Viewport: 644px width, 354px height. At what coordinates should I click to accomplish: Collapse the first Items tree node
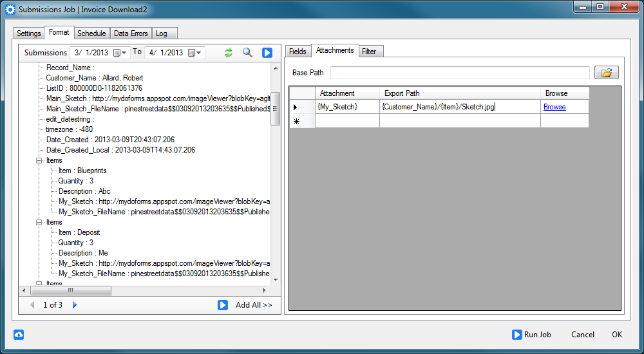click(39, 160)
